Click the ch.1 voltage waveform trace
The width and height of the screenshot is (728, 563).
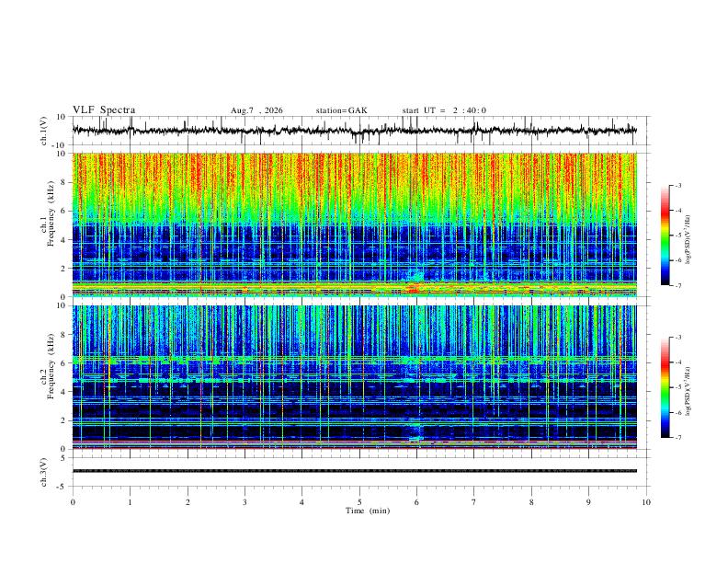pos(354,131)
